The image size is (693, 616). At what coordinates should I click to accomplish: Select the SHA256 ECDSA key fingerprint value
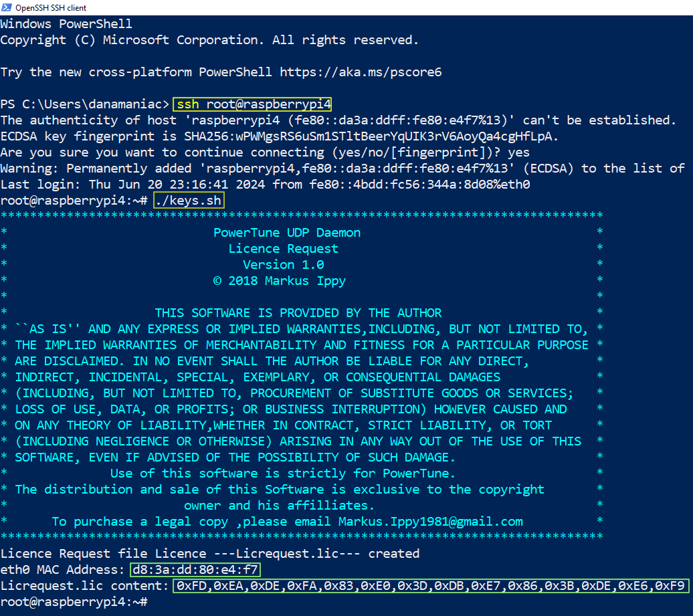pos(368,136)
